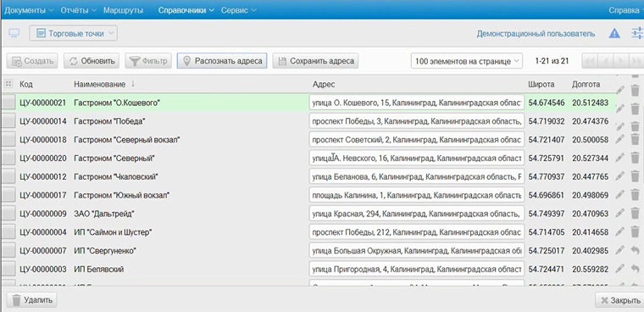The width and height of the screenshot is (644, 312).
Task: Click the address field with площадь Калинина, 1
Action: (417, 195)
